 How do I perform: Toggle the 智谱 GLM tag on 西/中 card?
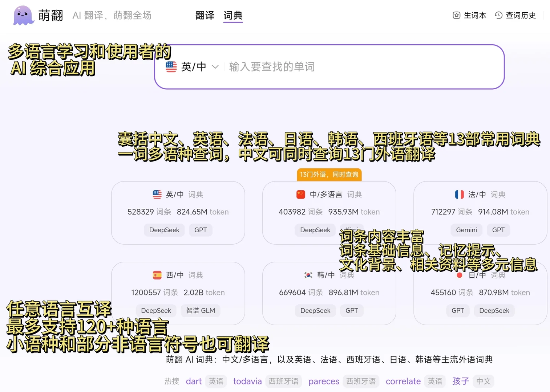coord(200,310)
